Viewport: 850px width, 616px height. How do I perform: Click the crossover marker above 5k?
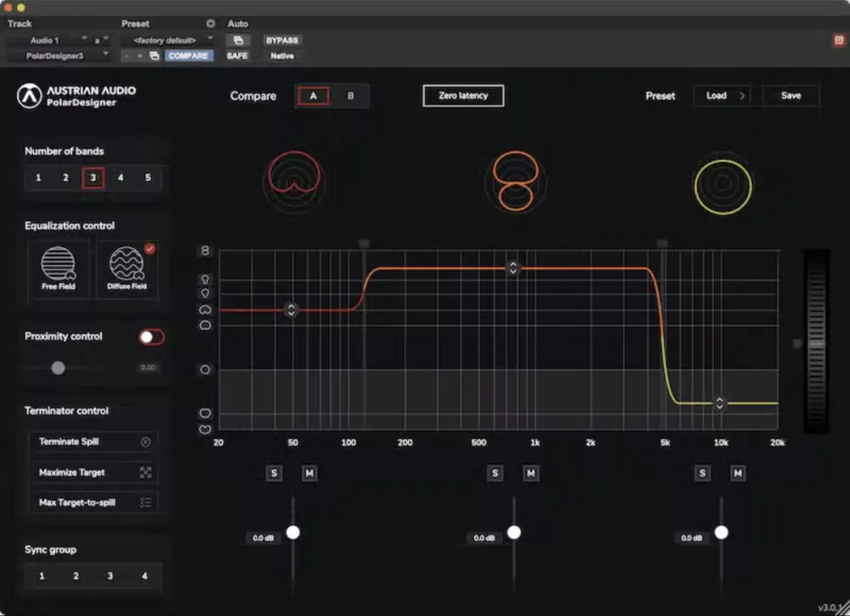[662, 244]
